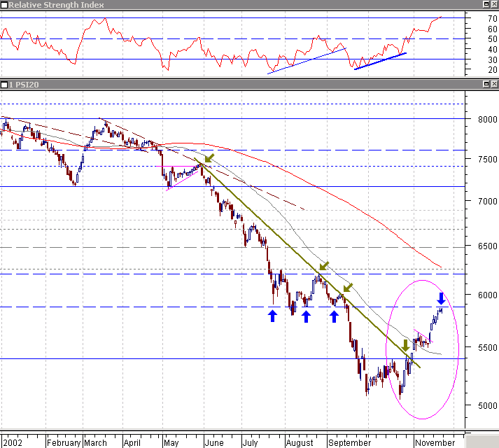The width and height of the screenshot is (499, 448).
Task: Select the olive vertical arrow above 5500 breakout
Action: click(405, 346)
